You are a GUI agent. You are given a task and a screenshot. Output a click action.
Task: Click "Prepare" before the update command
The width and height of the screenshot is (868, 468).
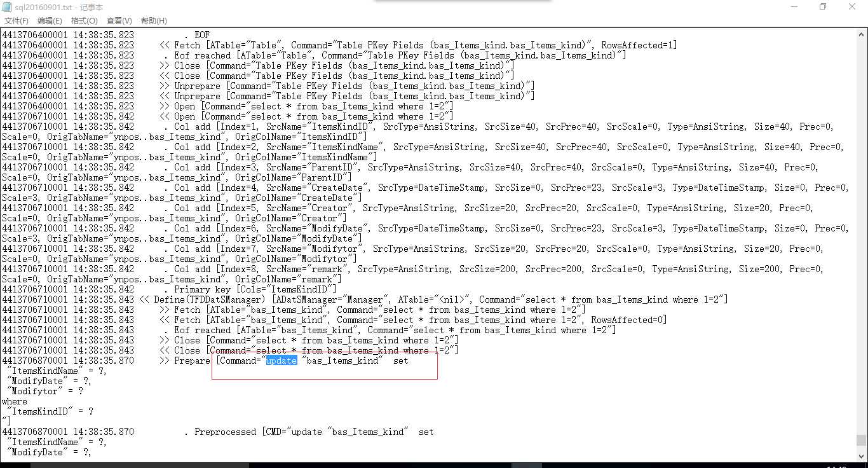click(x=192, y=361)
